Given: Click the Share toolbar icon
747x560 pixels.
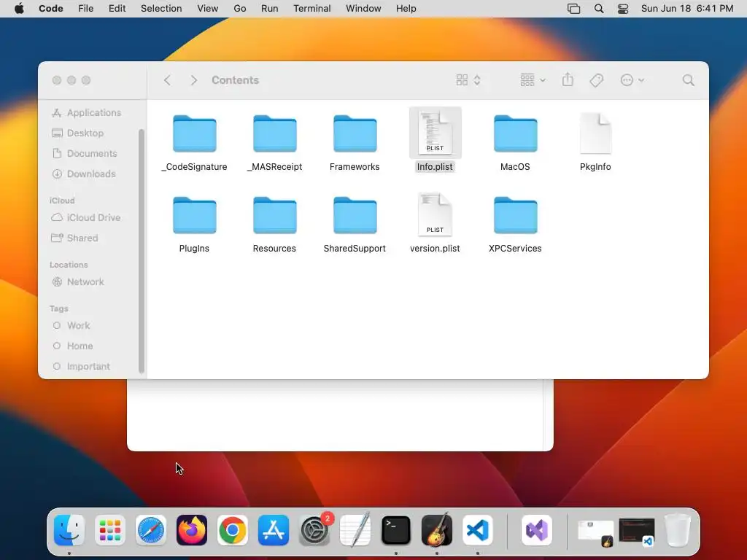Looking at the screenshot, I should coord(568,80).
